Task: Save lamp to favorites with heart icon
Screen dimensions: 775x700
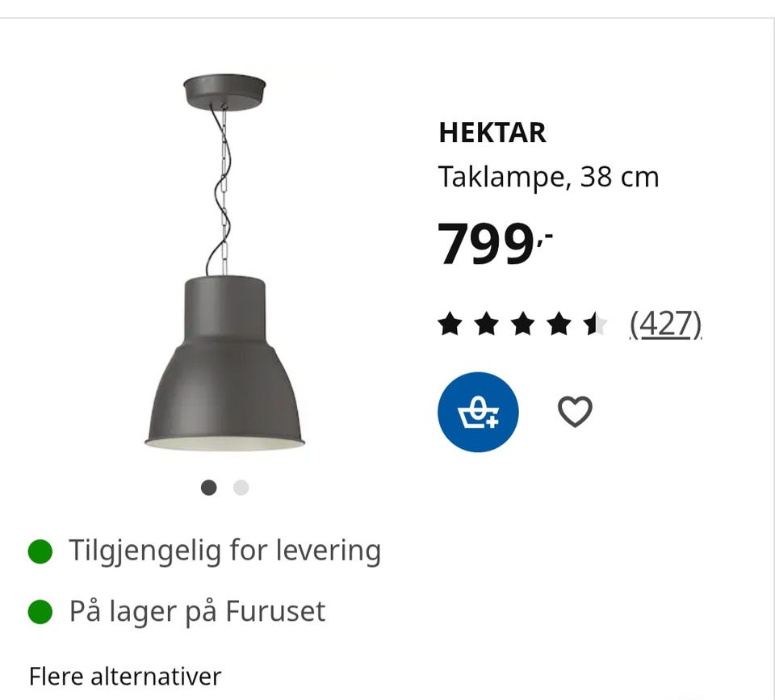Action: point(575,412)
